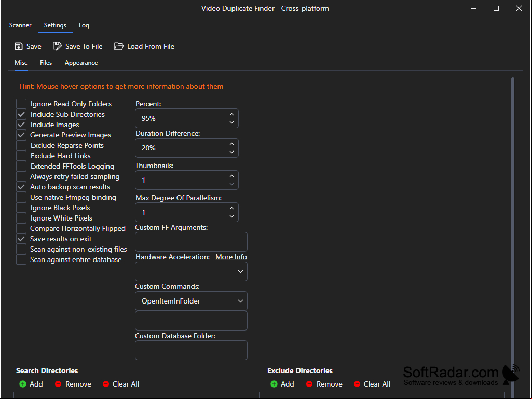
Task: Open the Custom Commands OpenItemInFolder dropdown
Action: click(191, 301)
